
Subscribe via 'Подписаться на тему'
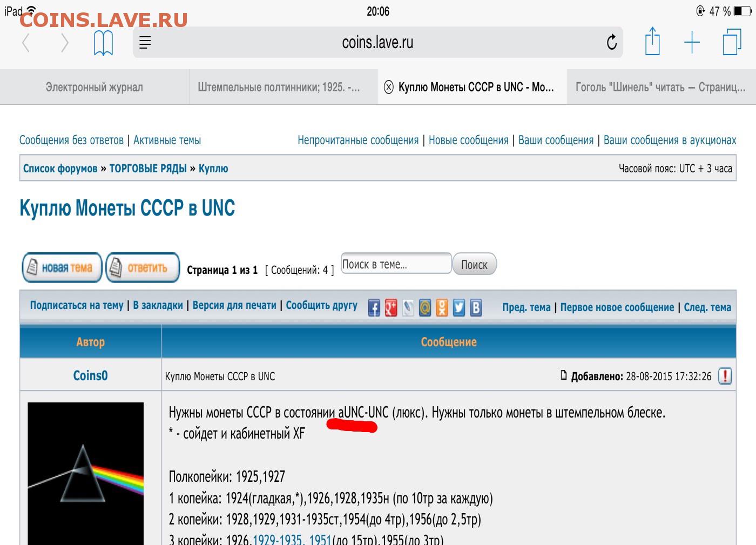tap(77, 306)
